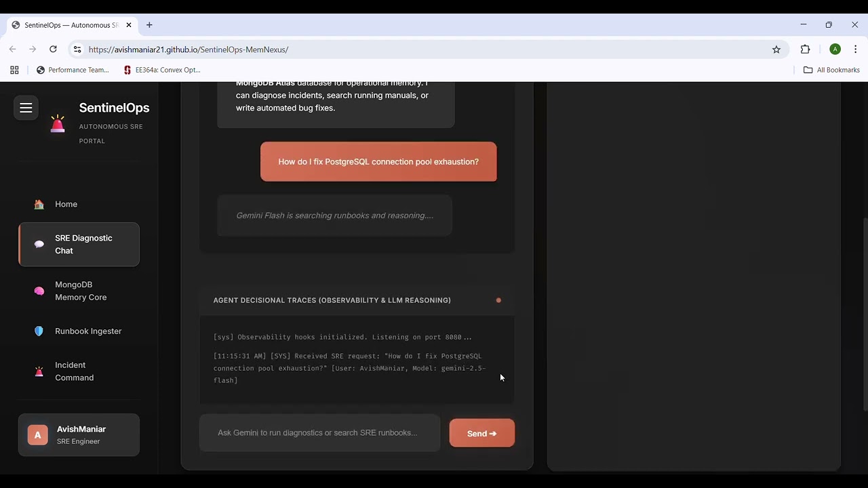The height and width of the screenshot is (488, 868).
Task: Click the SentinelOps title text
Action: pyautogui.click(x=114, y=108)
